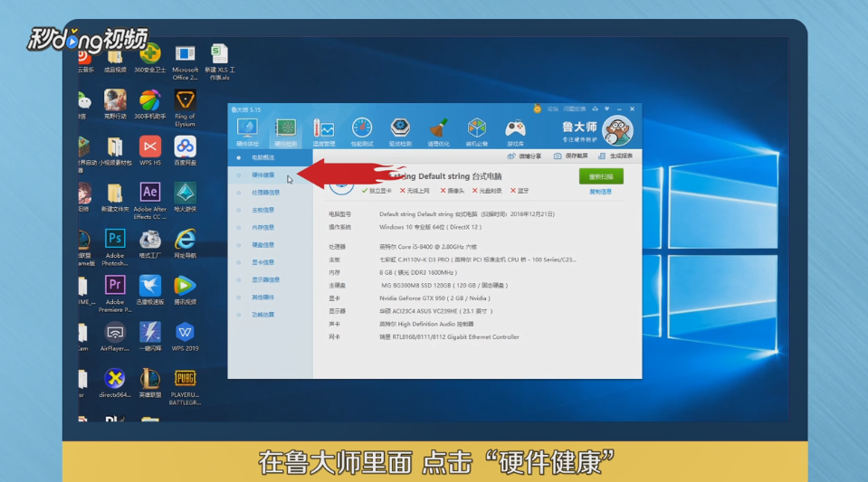Open 小视频素材包 folder on desktop
Viewport: 868px width, 482px height.
point(115,151)
